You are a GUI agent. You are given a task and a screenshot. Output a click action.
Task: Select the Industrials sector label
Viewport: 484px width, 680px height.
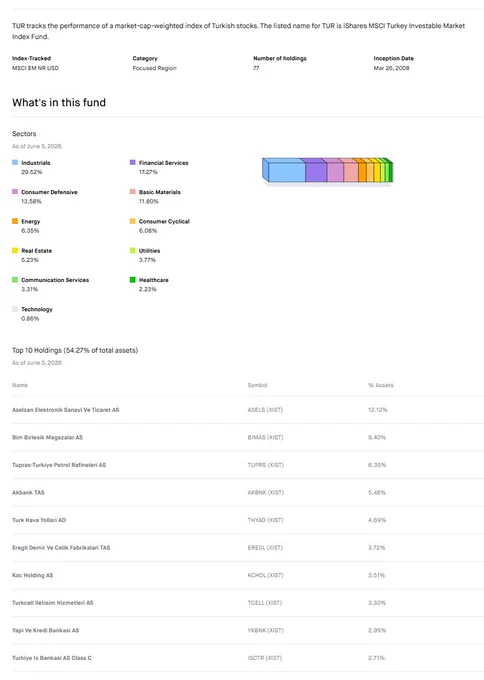pyautogui.click(x=36, y=163)
